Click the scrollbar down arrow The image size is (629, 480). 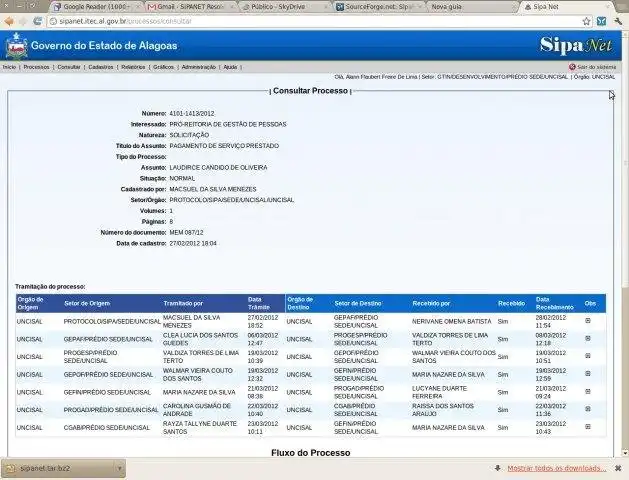pyautogui.click(x=625, y=453)
